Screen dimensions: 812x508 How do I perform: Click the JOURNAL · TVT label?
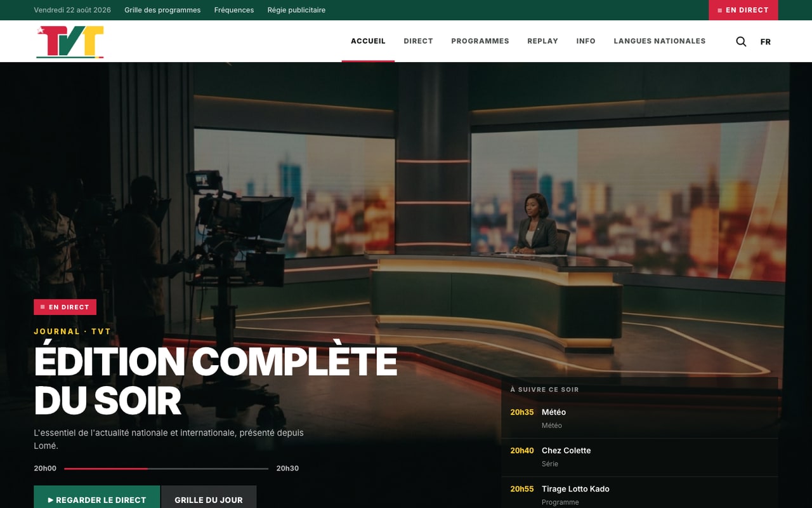[x=72, y=331]
